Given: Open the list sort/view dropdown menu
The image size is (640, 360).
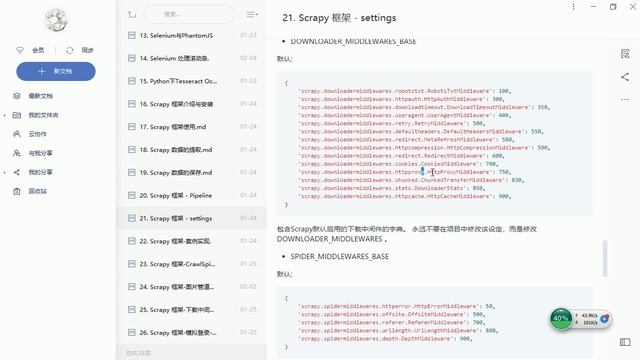Looking at the screenshot, I should [251, 15].
